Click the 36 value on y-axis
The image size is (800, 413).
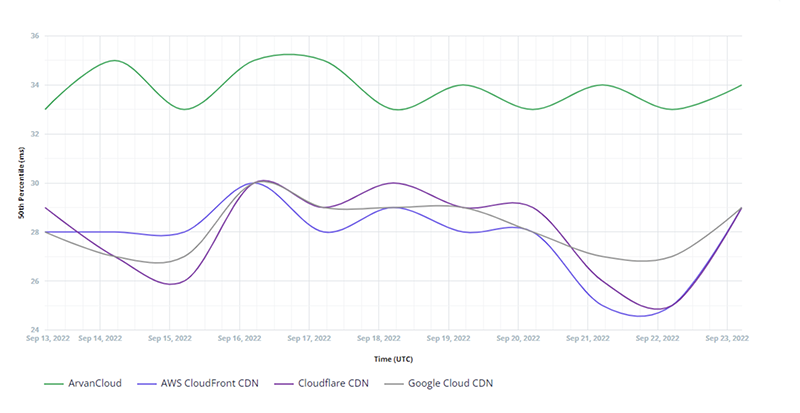pyautogui.click(x=34, y=36)
